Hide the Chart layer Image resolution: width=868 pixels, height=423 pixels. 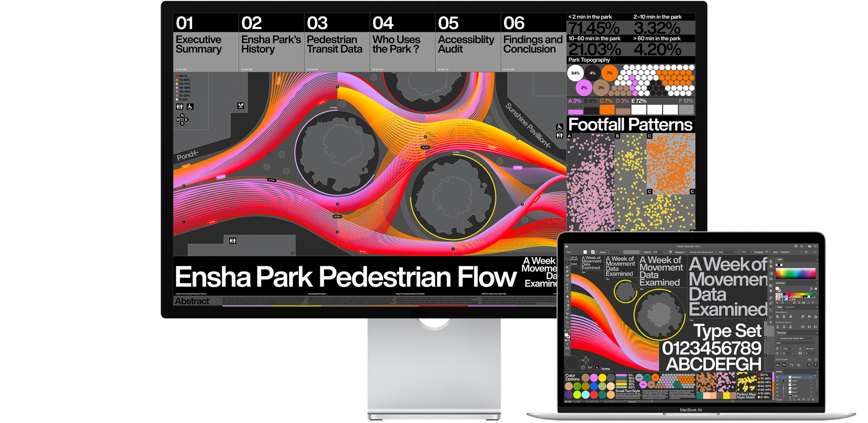coord(777,388)
